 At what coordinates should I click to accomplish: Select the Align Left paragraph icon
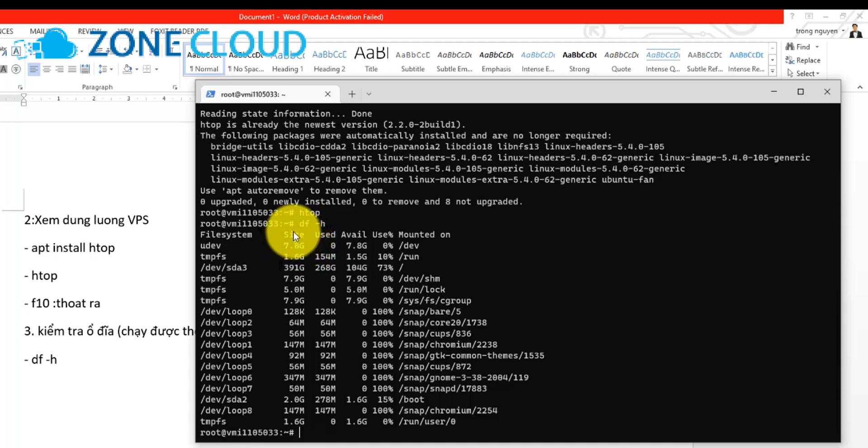pos(34,69)
